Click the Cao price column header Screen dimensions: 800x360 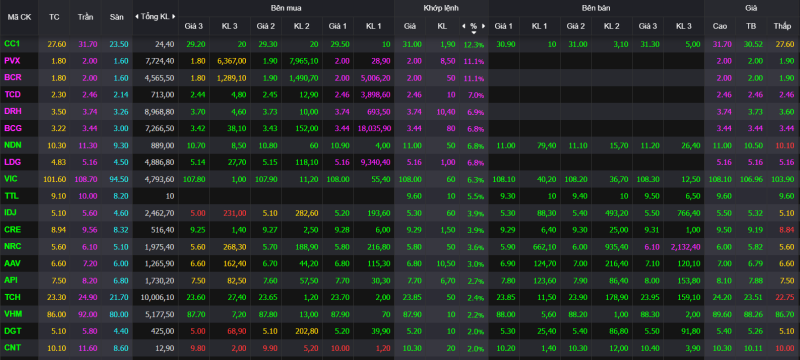click(x=719, y=25)
